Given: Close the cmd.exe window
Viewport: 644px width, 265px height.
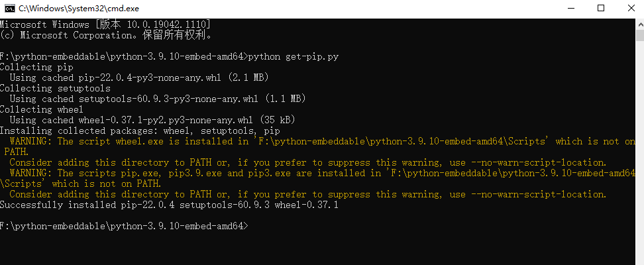Looking at the screenshot, I should coord(631,8).
